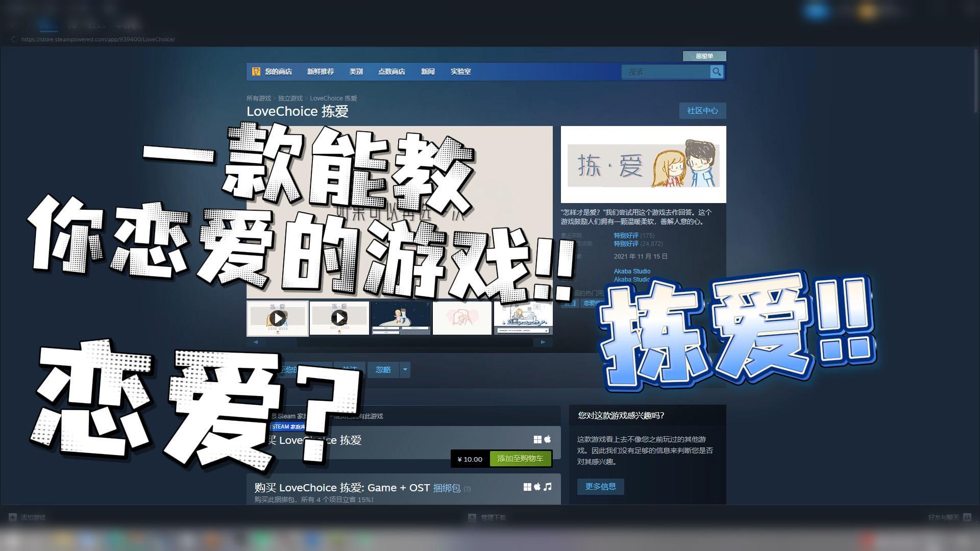Open the 好友与聊天 panel
The image size is (980, 551).
[x=949, y=517]
